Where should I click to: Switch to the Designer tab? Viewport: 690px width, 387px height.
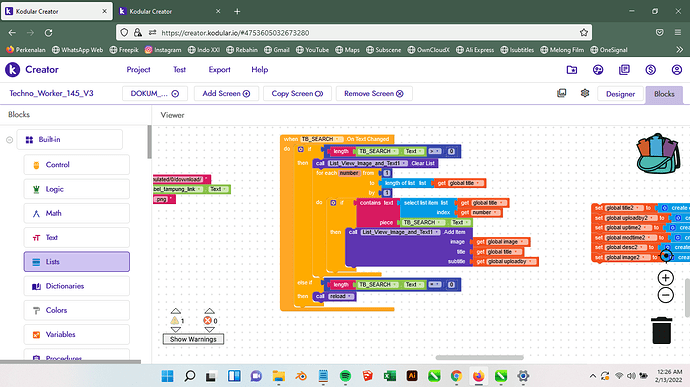click(620, 94)
